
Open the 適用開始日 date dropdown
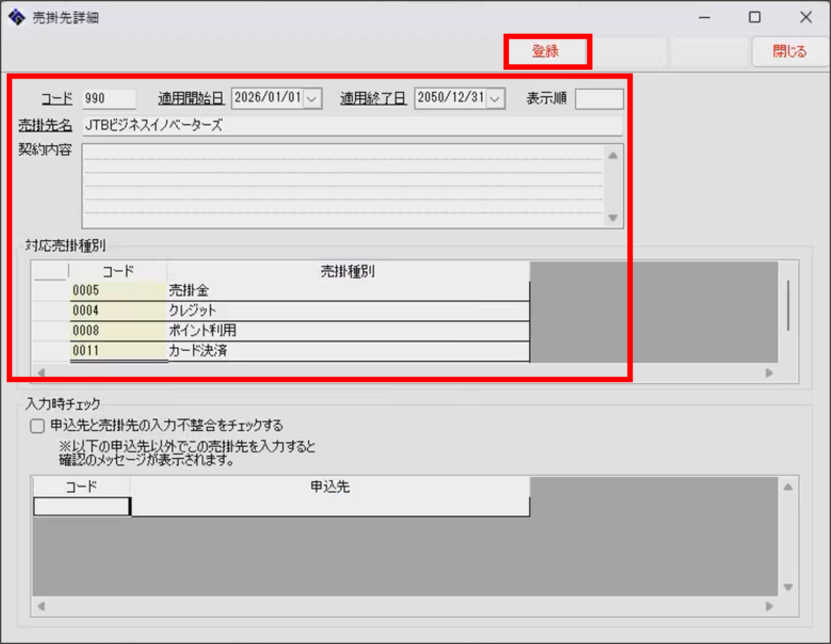(312, 99)
